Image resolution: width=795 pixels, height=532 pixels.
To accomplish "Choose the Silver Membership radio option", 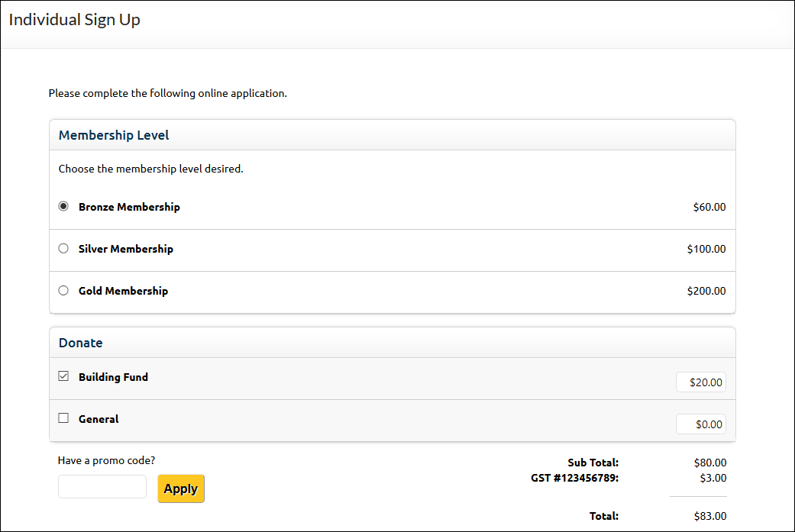I will click(63, 249).
